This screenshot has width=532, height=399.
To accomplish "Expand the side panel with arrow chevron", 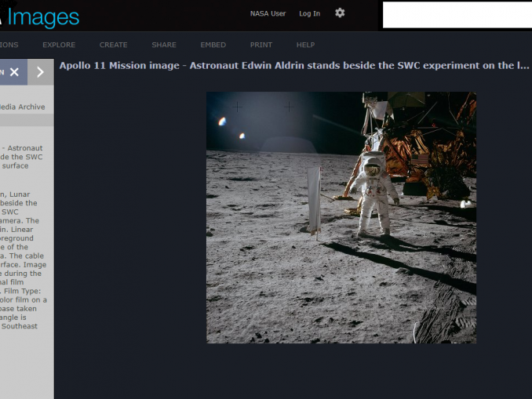I will point(40,72).
